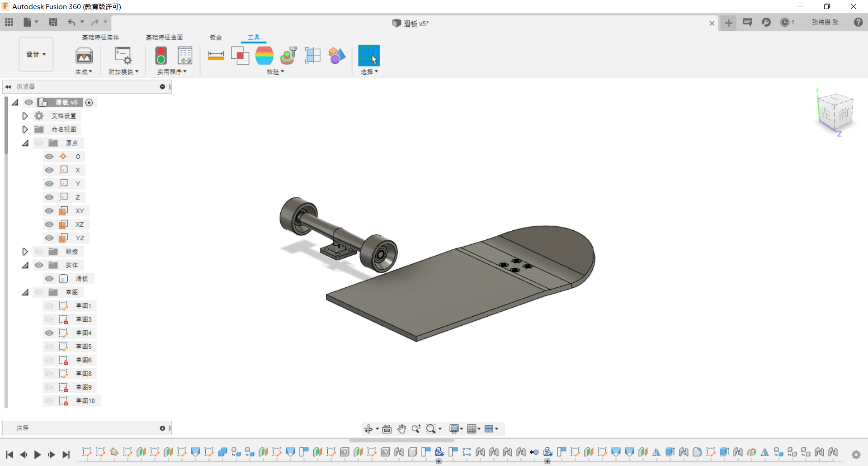This screenshot has height=466, width=868.
Task: Switch to the 基础特征实体 tab
Action: [x=100, y=37]
